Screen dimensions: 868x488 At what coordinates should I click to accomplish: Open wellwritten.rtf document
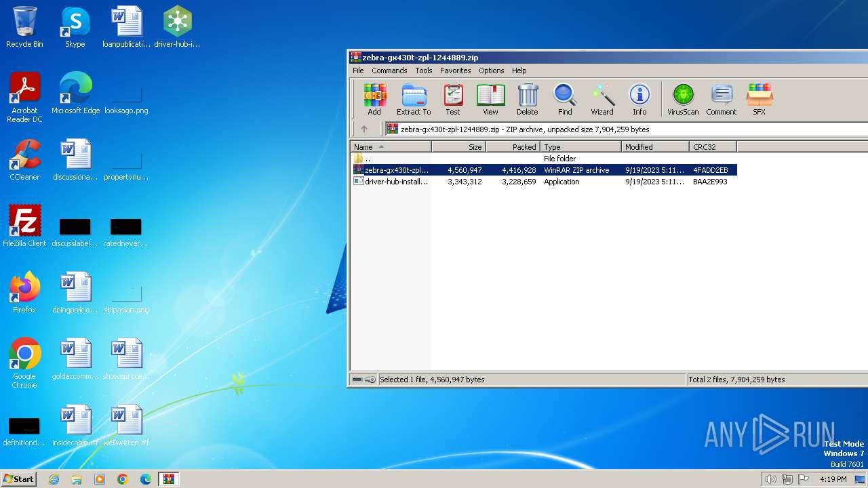pos(126,426)
